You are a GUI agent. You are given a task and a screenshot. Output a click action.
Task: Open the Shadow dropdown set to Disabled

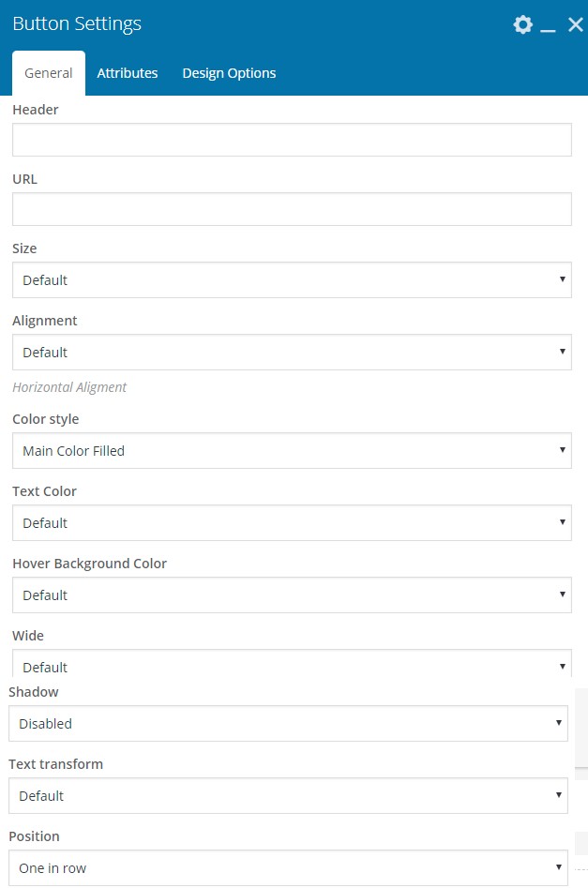point(288,723)
